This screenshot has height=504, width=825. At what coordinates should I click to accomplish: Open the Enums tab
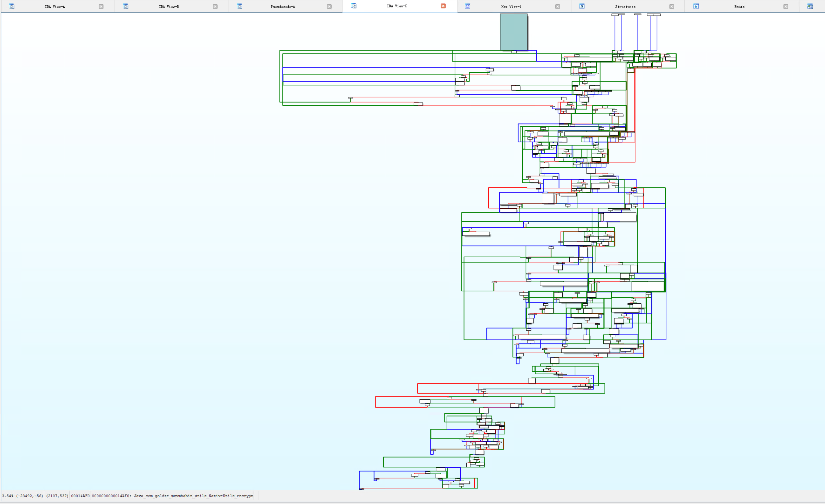click(x=739, y=7)
